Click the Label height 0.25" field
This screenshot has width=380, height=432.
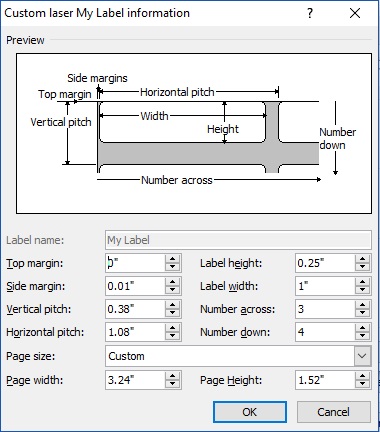(325, 263)
